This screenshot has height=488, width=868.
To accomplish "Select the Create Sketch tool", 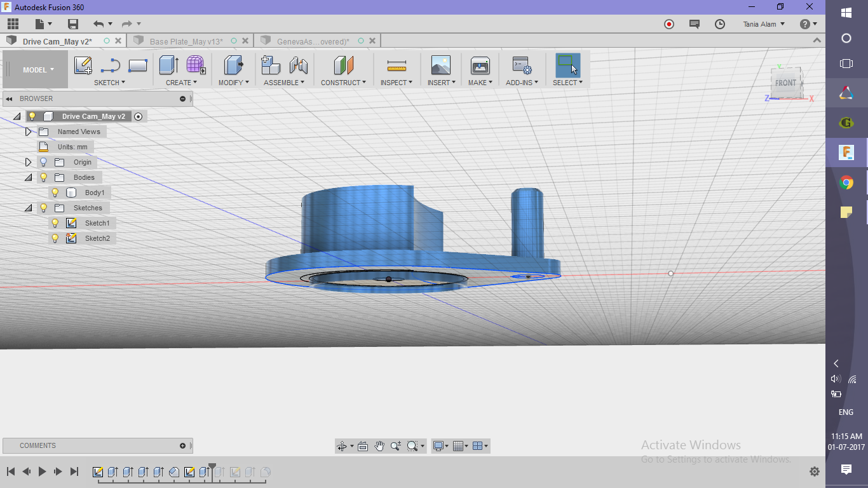I will [83, 65].
